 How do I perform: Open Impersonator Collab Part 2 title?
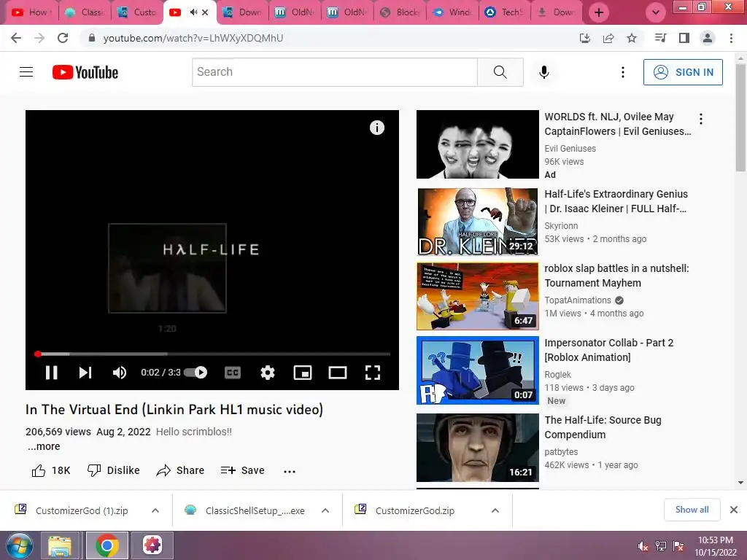[x=609, y=350]
